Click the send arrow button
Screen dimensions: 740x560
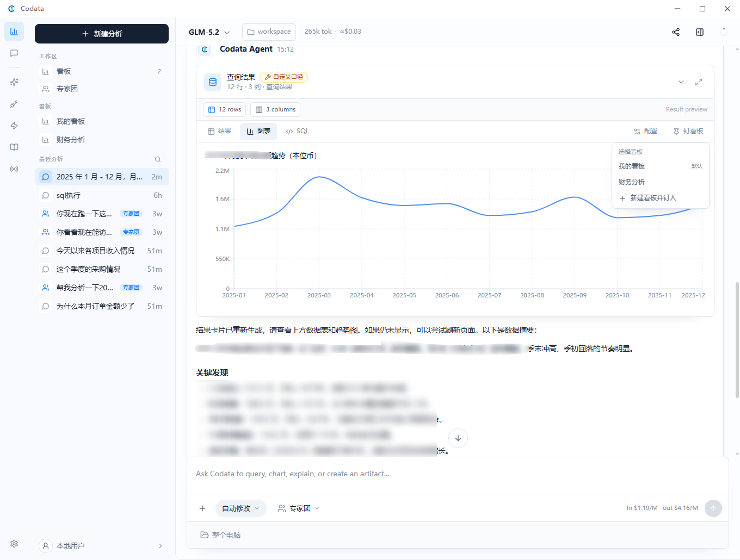click(x=713, y=508)
